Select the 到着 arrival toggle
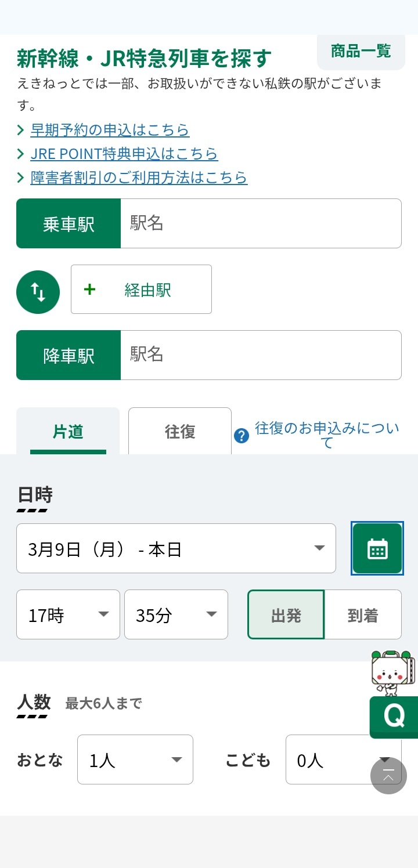418x868 pixels. pyautogui.click(x=363, y=615)
